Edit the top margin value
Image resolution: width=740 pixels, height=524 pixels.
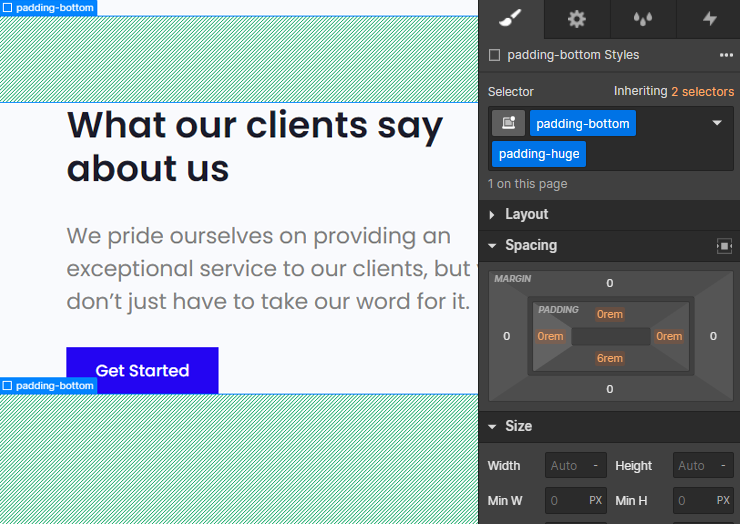(x=609, y=283)
